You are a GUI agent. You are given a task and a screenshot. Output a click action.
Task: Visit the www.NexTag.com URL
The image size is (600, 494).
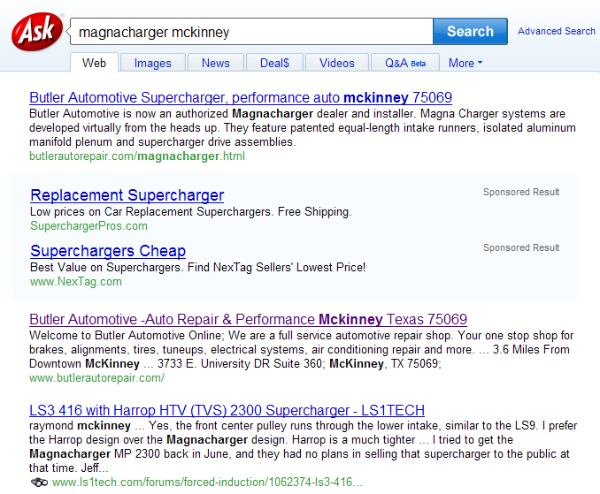point(76,282)
